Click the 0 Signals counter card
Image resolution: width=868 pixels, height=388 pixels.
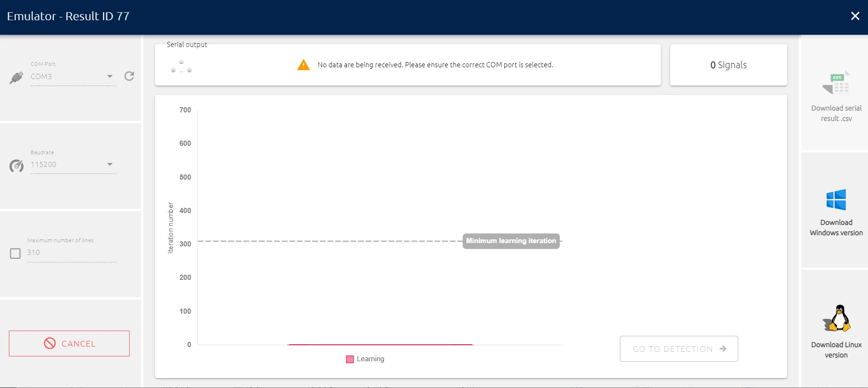pos(728,65)
